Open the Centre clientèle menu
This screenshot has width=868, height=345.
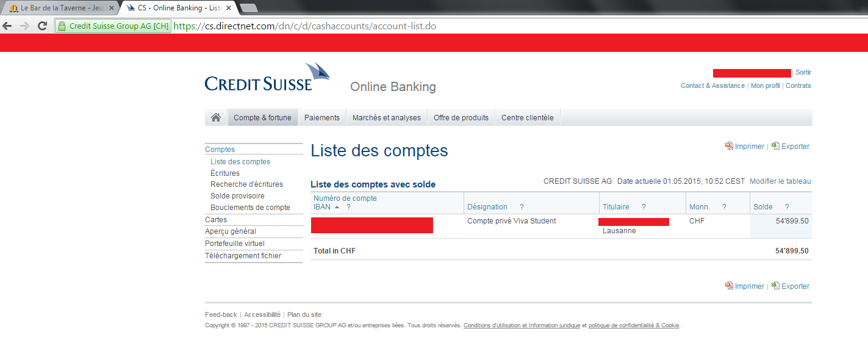[x=528, y=118]
